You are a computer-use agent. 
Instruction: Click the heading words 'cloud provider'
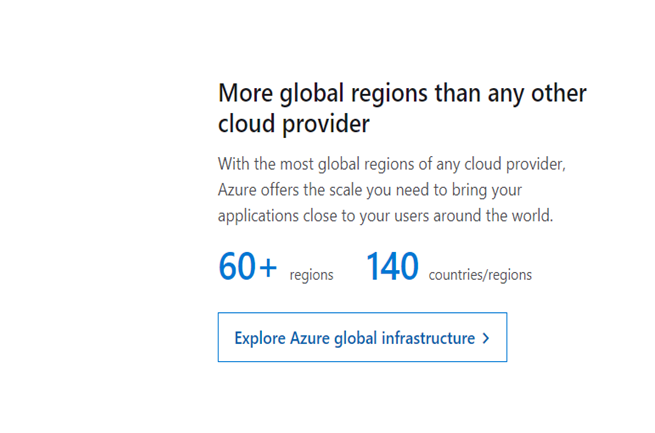[x=294, y=124]
